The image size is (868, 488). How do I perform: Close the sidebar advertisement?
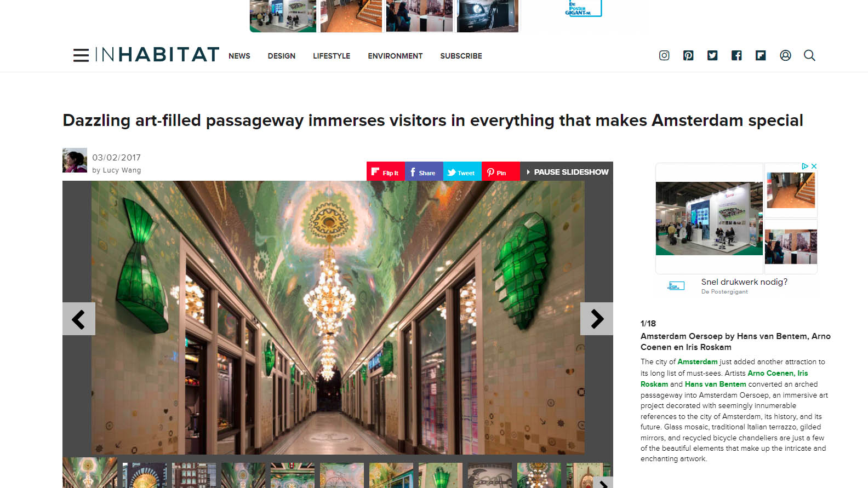pos(814,166)
